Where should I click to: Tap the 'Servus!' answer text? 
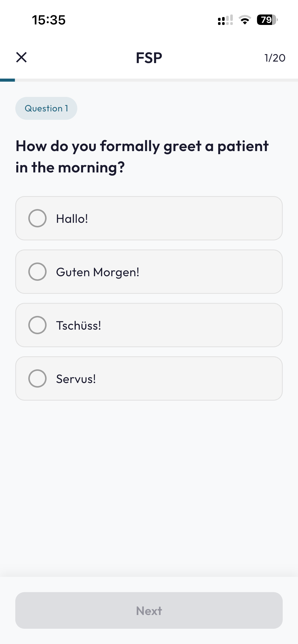click(x=76, y=379)
